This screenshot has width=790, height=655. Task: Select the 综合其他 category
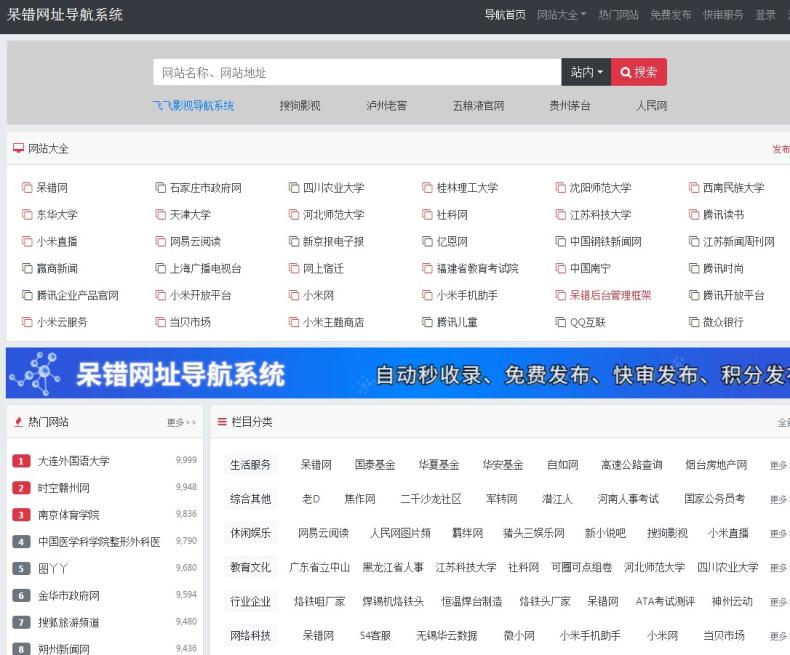coord(250,499)
